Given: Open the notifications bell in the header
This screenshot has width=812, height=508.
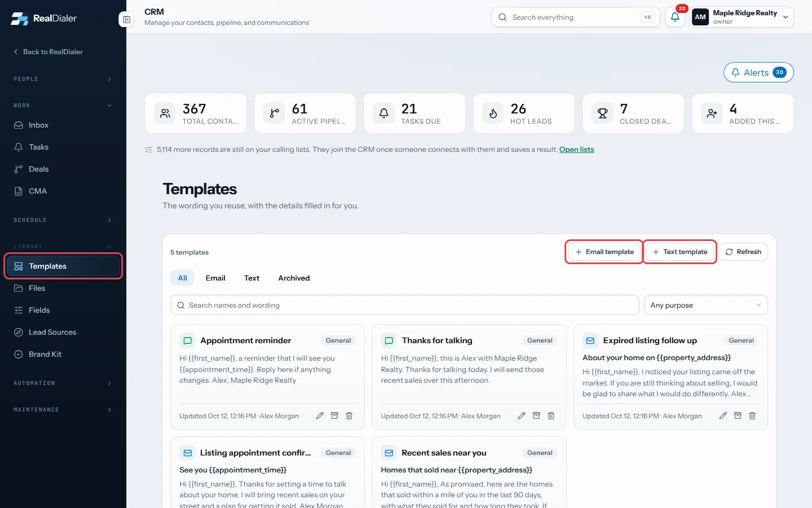Looking at the screenshot, I should point(675,17).
